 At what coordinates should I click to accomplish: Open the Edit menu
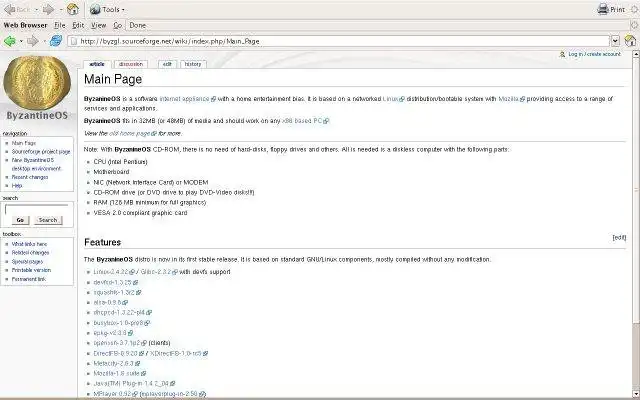tap(78, 25)
